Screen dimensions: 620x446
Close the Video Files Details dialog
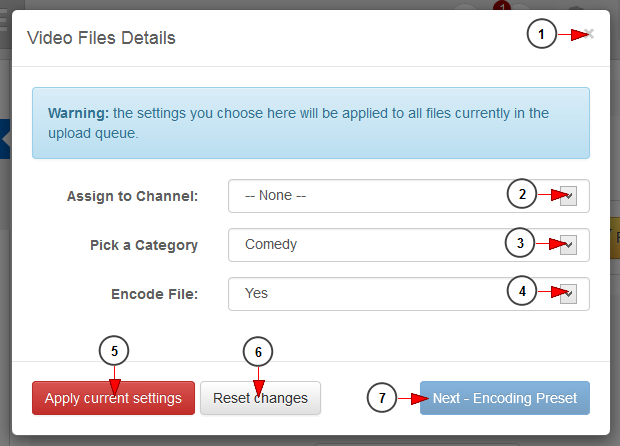pyautogui.click(x=589, y=34)
